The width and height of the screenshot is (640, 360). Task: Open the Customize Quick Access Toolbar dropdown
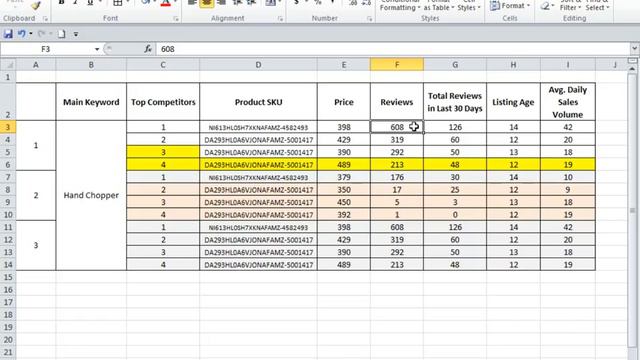coord(76,34)
